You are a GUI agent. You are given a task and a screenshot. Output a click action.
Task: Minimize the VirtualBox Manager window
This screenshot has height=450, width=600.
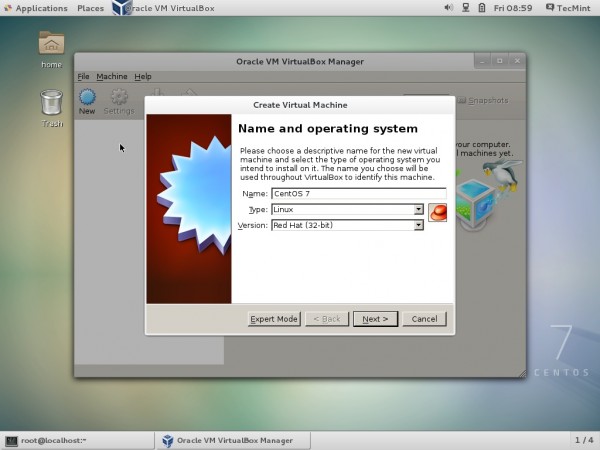coord(483,61)
